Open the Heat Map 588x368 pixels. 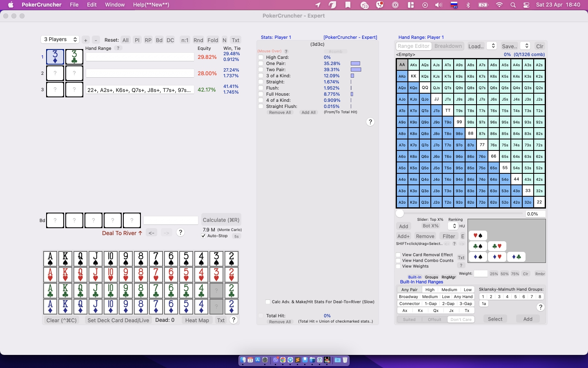coord(197,320)
